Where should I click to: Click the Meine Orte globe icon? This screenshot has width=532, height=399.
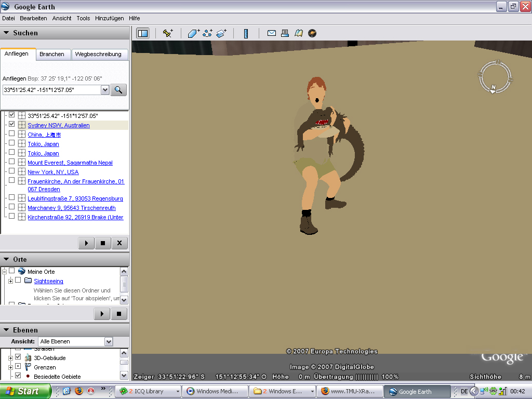pyautogui.click(x=22, y=271)
